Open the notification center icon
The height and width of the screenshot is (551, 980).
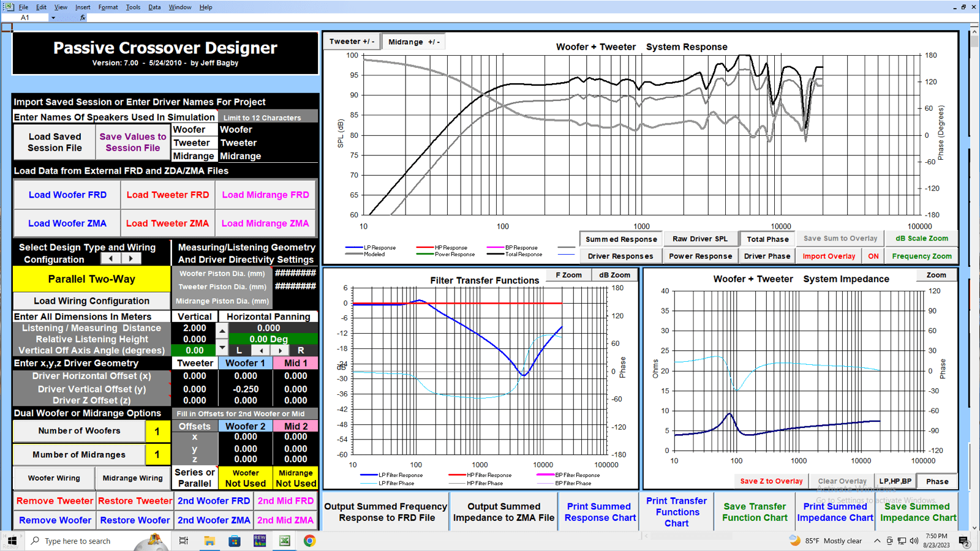(x=963, y=541)
